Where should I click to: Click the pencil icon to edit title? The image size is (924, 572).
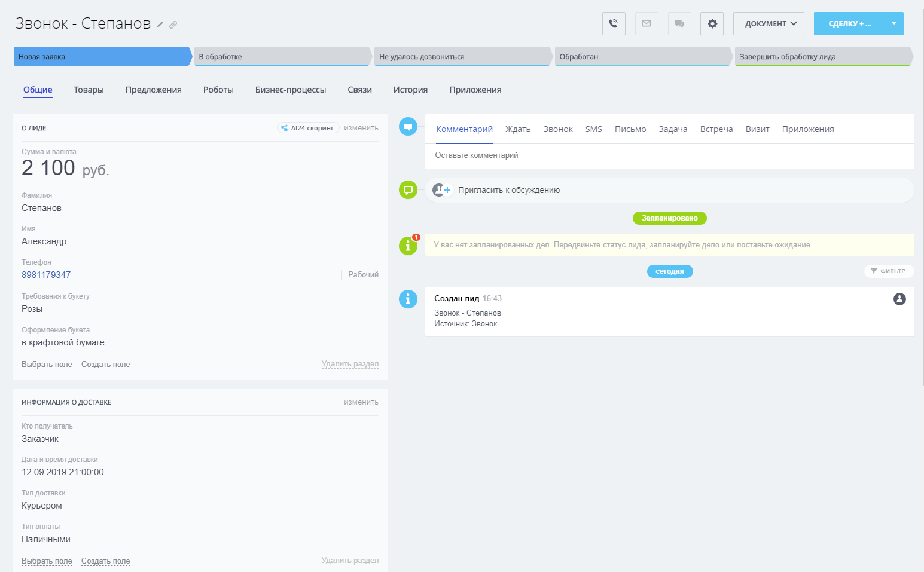coord(160,25)
